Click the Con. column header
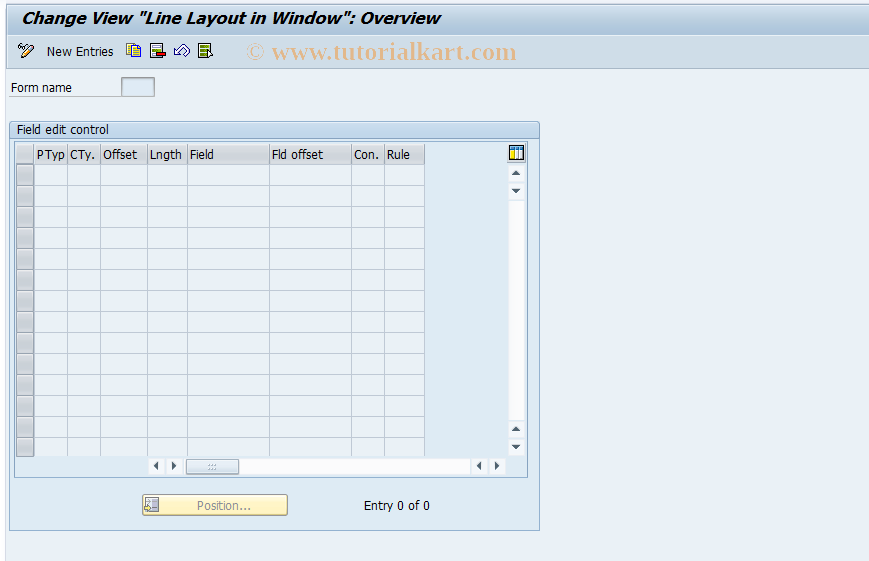 pos(368,155)
